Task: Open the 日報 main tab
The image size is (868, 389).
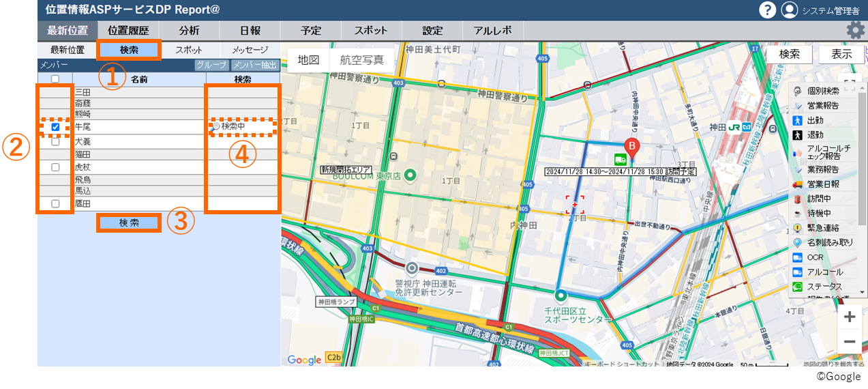Action: (x=250, y=31)
